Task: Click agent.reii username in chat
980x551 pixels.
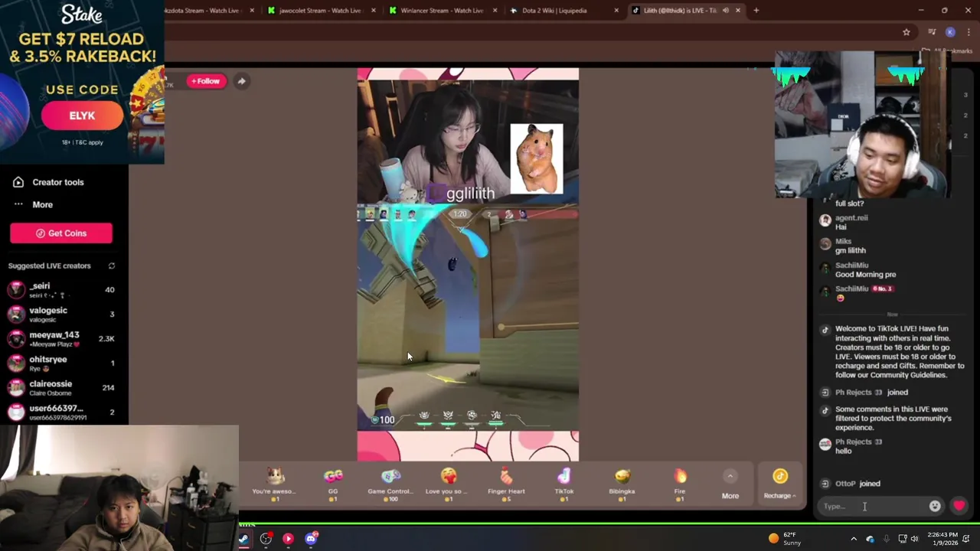Action: [x=851, y=218]
